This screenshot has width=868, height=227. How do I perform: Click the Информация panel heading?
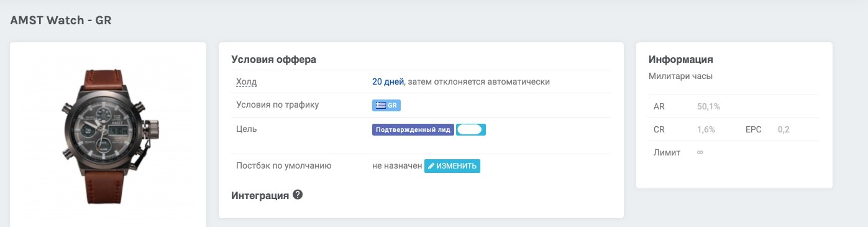680,60
